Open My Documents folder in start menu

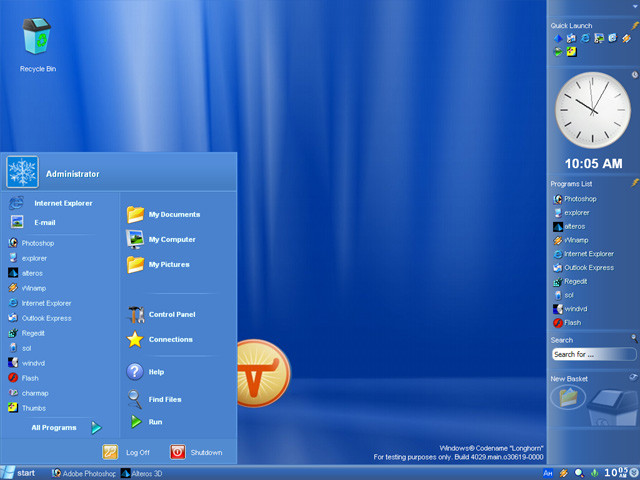point(163,214)
